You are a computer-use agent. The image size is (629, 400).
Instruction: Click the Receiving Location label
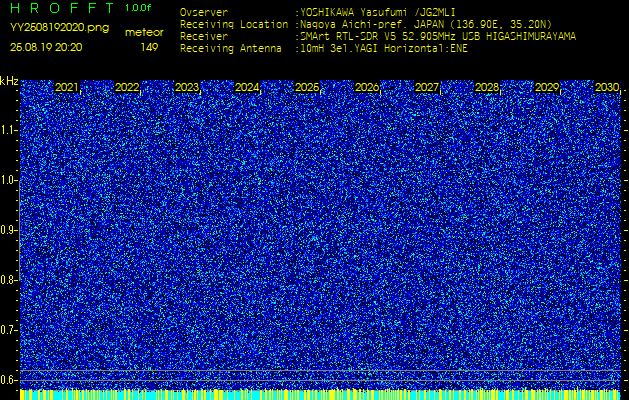coord(234,24)
